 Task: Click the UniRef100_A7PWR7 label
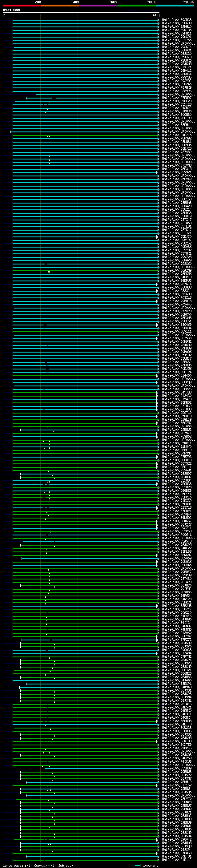tap(177, 98)
